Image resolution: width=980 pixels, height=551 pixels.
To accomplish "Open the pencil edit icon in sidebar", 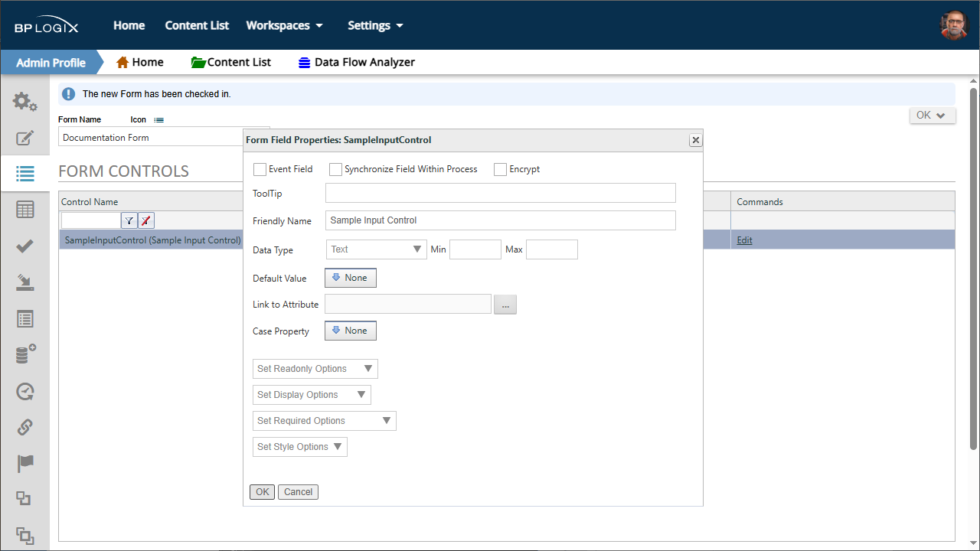I will [x=24, y=139].
